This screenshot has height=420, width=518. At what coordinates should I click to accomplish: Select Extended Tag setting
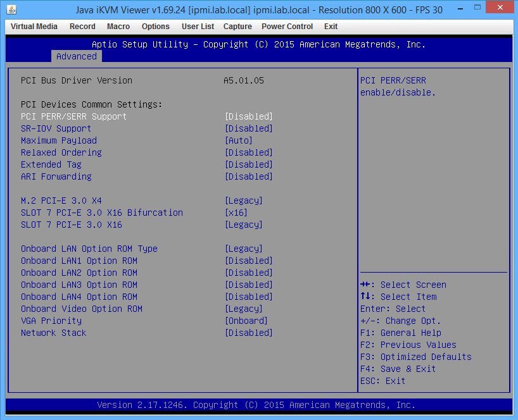click(51, 164)
